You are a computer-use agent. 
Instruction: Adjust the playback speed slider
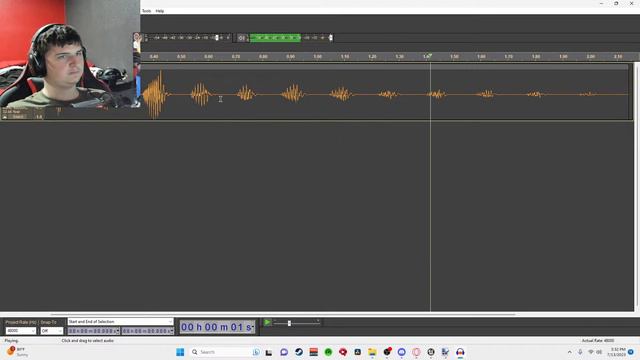click(289, 323)
